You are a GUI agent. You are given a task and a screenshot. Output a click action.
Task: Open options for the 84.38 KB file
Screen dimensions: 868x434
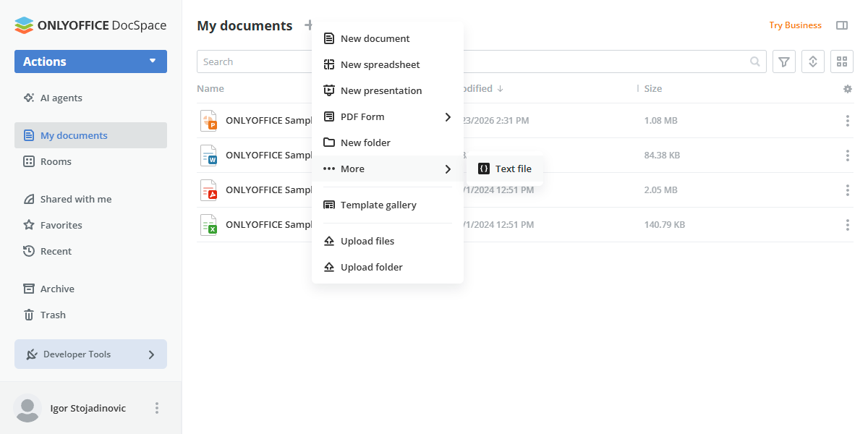[848, 156]
